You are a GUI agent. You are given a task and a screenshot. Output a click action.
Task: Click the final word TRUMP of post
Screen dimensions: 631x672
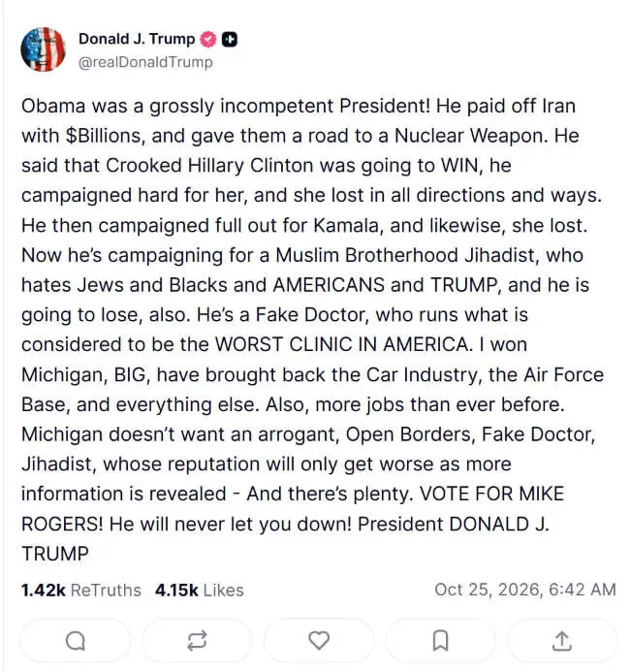pos(55,554)
